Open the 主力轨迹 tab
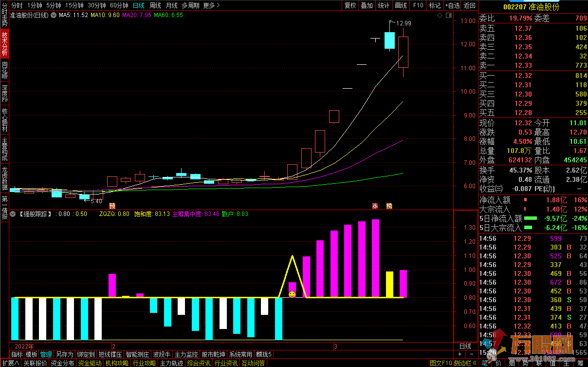 pyautogui.click(x=171, y=363)
